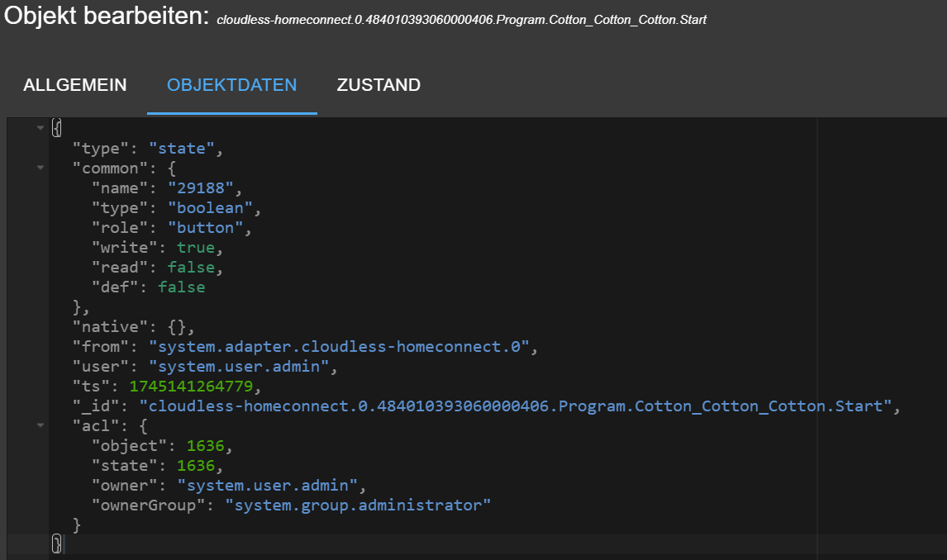Click the acl state value 1636

pyautogui.click(x=196, y=466)
